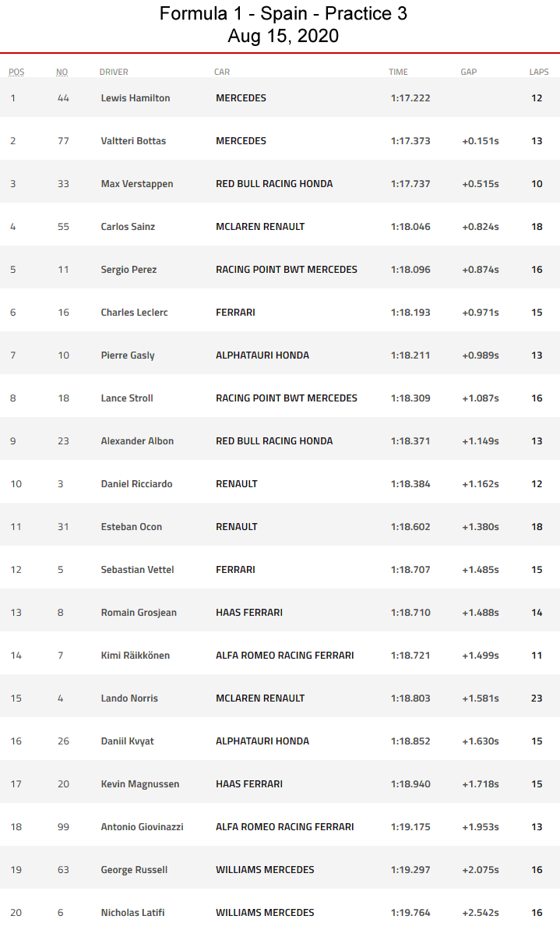Click the LAPS column header
The height and width of the screenshot is (944, 560).
(x=539, y=72)
